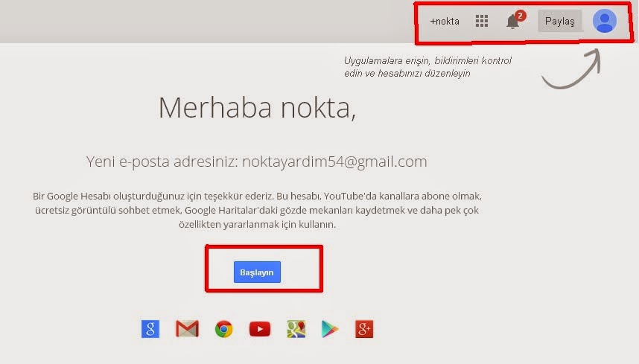Click the blue Başlayın button
The width and height of the screenshot is (639, 364).
coord(257,272)
